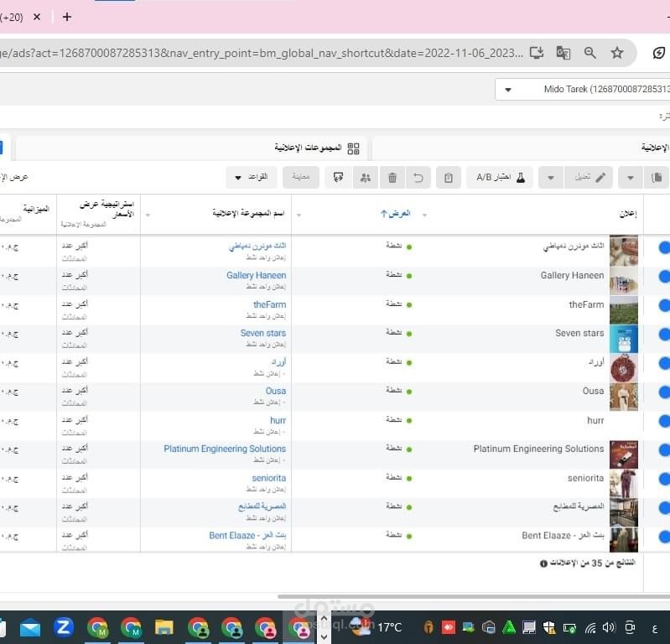The height and width of the screenshot is (644, 670).
Task: Expand the duplicate options arrow
Action: point(631,177)
